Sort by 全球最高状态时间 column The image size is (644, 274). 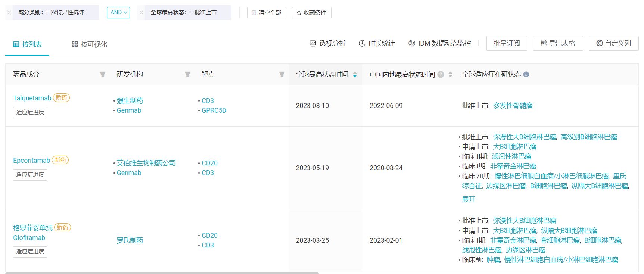coord(355,74)
